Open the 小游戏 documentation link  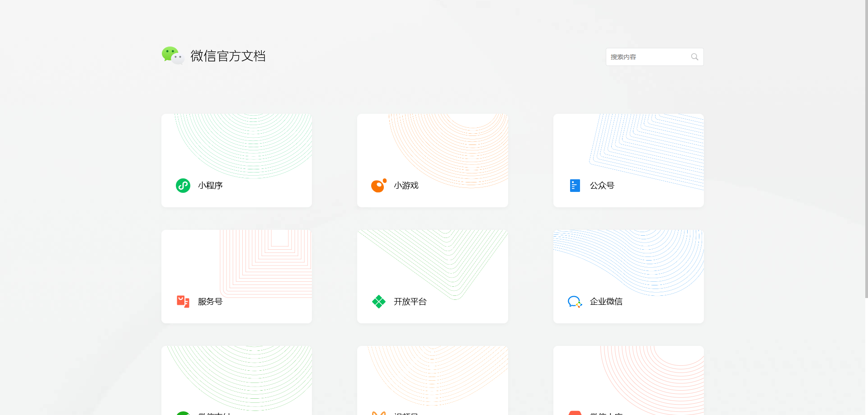point(406,186)
